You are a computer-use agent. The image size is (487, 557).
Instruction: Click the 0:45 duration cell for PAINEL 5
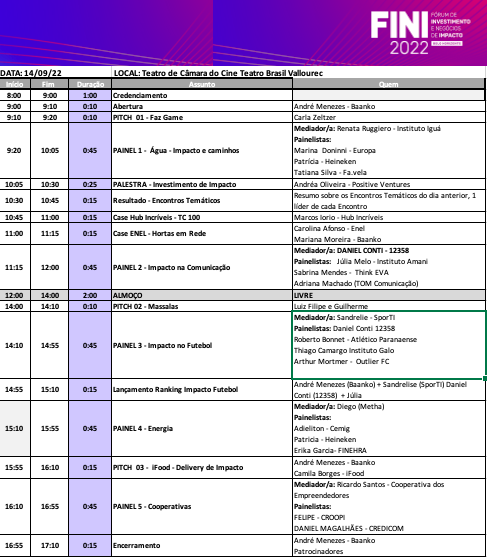90,507
